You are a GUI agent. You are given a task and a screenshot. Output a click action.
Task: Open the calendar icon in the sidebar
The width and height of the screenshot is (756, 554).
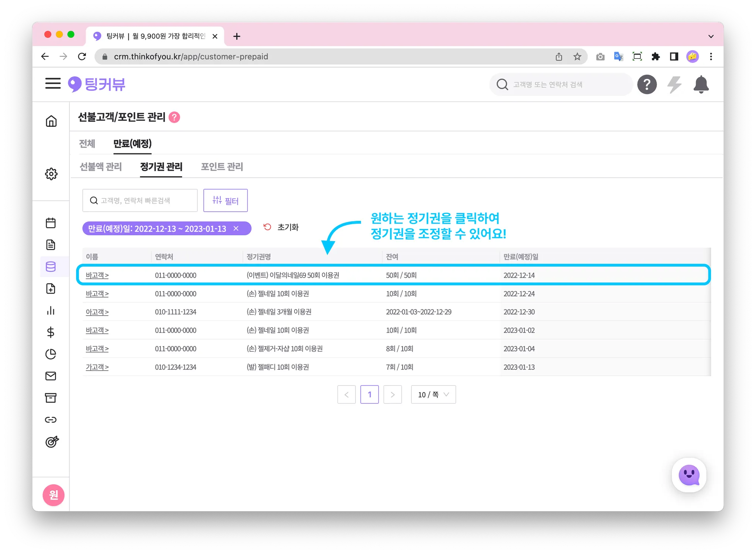[x=51, y=223]
